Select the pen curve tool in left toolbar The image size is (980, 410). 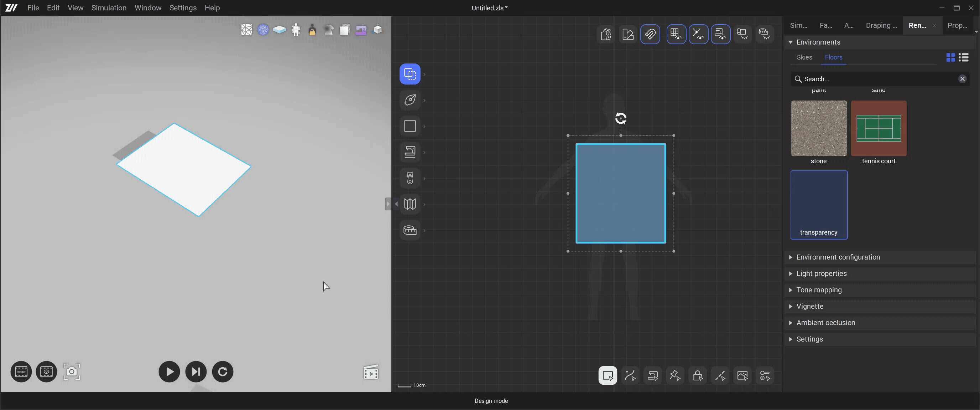(410, 100)
